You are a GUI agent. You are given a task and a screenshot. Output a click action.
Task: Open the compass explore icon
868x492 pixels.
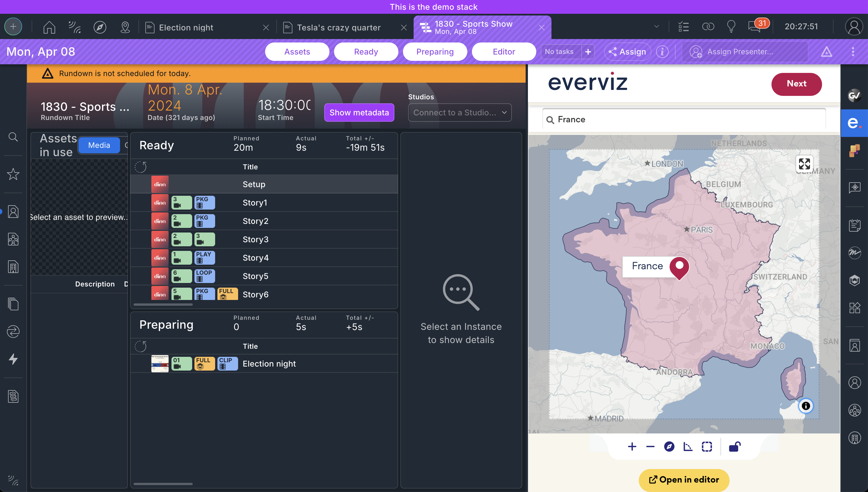[100, 27]
